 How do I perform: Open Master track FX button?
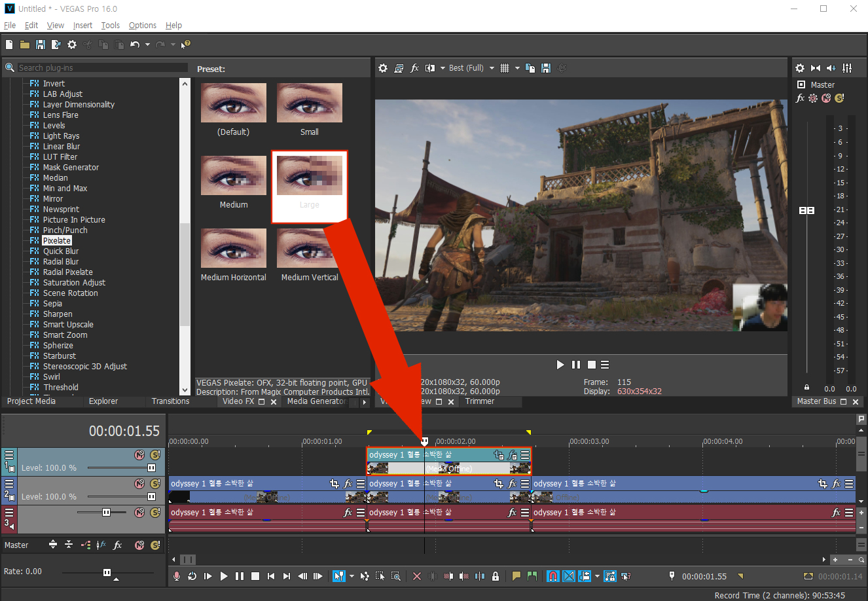[118, 545]
